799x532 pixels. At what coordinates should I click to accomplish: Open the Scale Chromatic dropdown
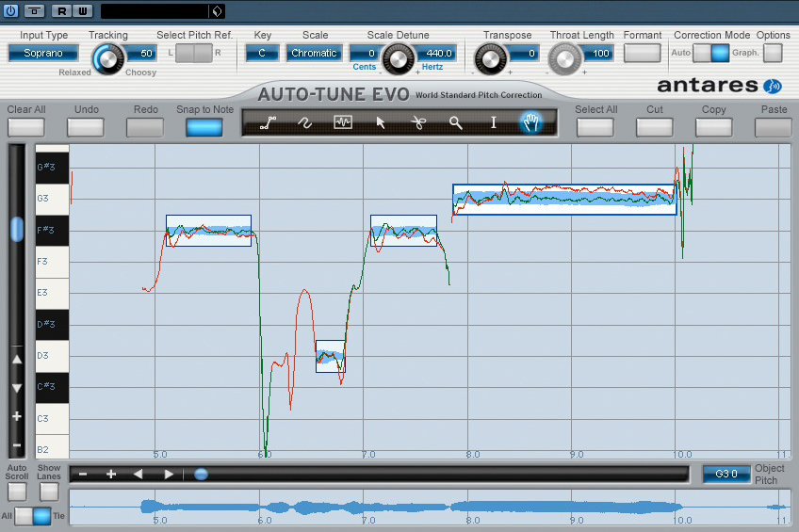(x=314, y=53)
